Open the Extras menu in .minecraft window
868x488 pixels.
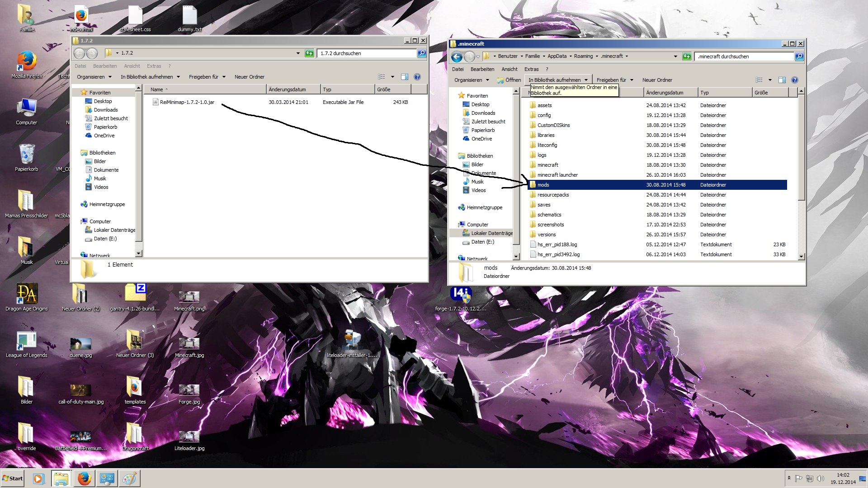click(x=531, y=69)
